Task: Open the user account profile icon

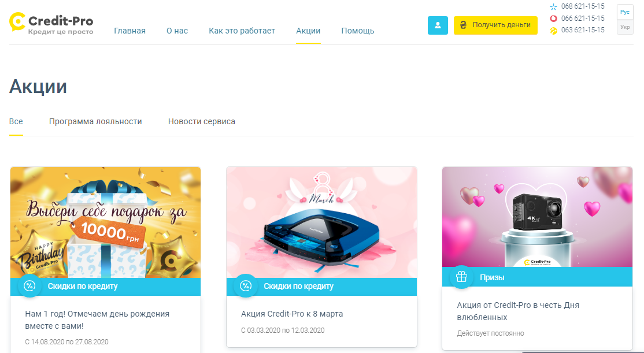Action: (x=438, y=25)
